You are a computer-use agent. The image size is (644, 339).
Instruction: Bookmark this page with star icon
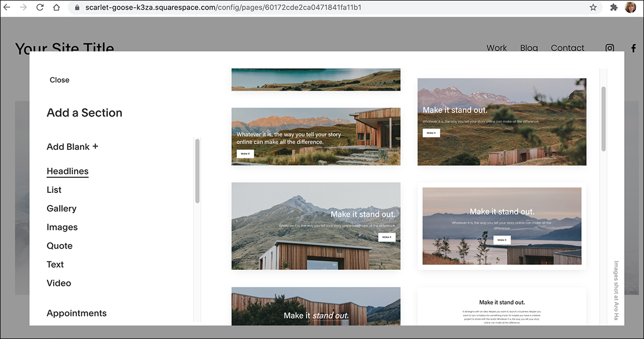593,8
